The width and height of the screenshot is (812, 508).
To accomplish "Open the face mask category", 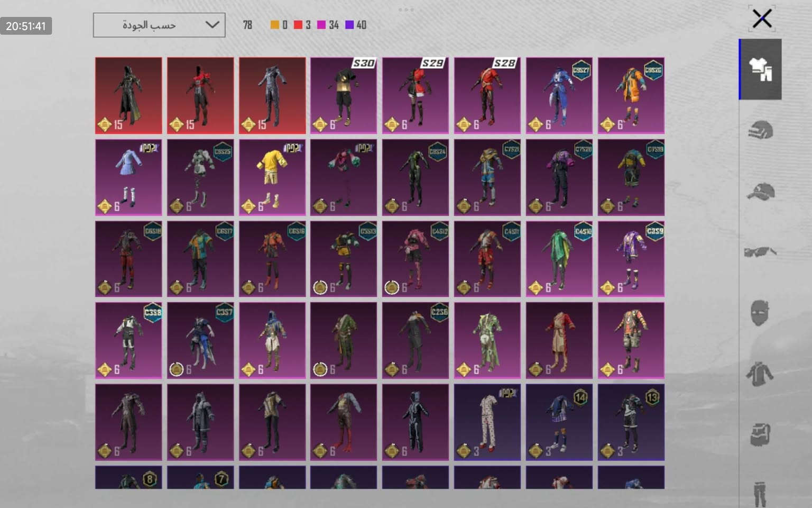I will tap(760, 313).
